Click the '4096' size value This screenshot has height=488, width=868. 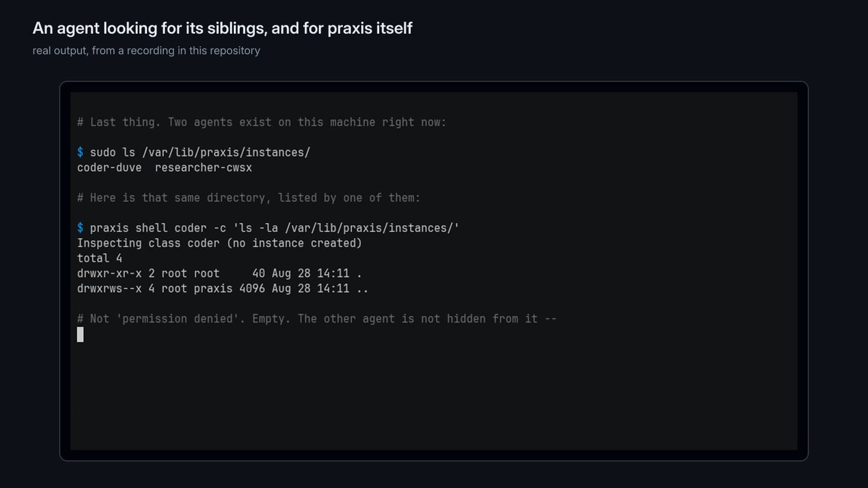[252, 288]
